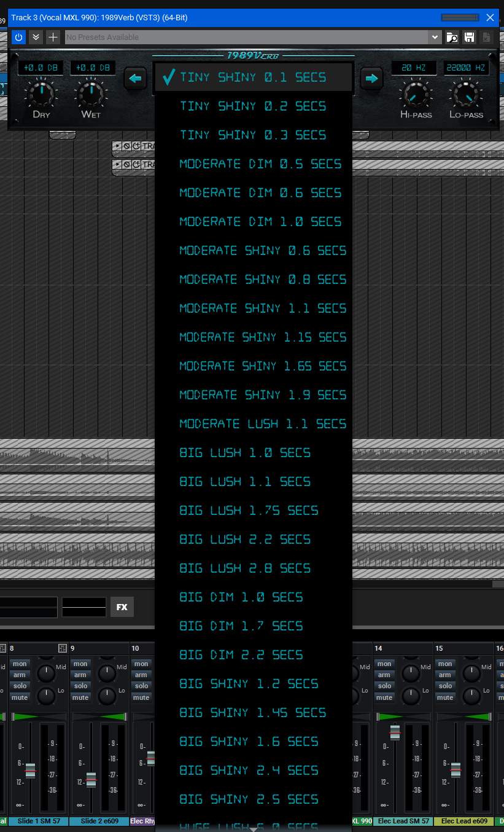
Task: Click the plus icon beside the preset box
Action: tap(53, 37)
